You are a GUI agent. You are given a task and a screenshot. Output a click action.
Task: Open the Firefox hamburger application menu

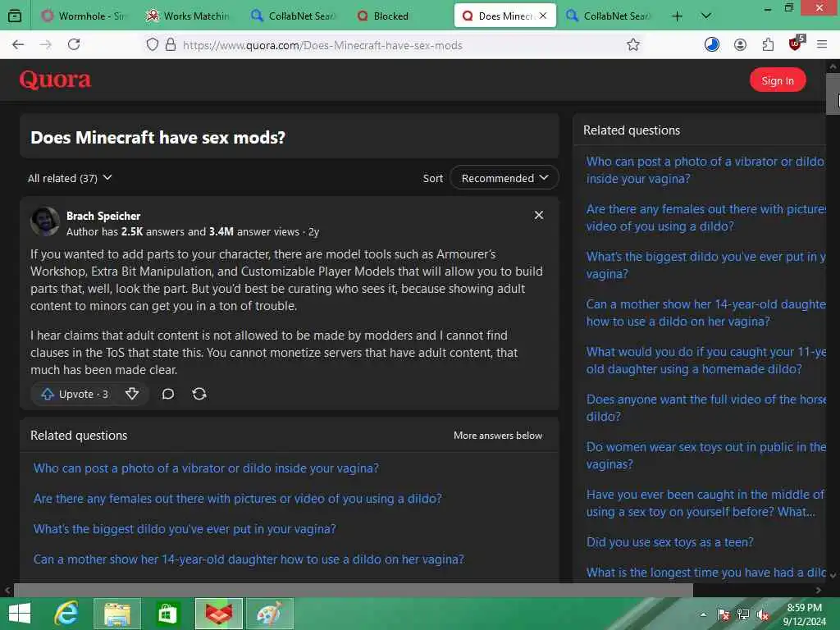pyautogui.click(x=822, y=44)
